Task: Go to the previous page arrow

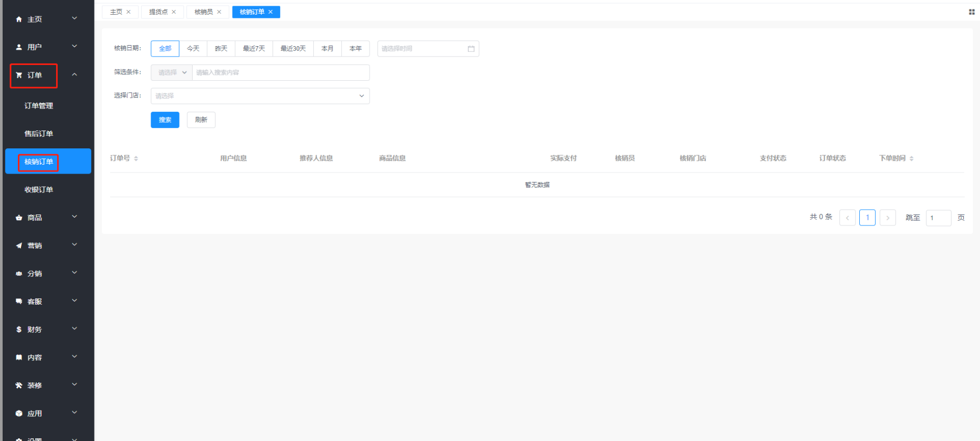Action: 847,218
